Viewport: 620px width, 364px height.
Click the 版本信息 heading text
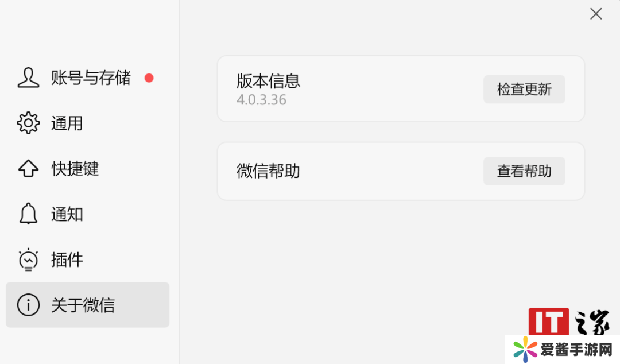(x=268, y=81)
